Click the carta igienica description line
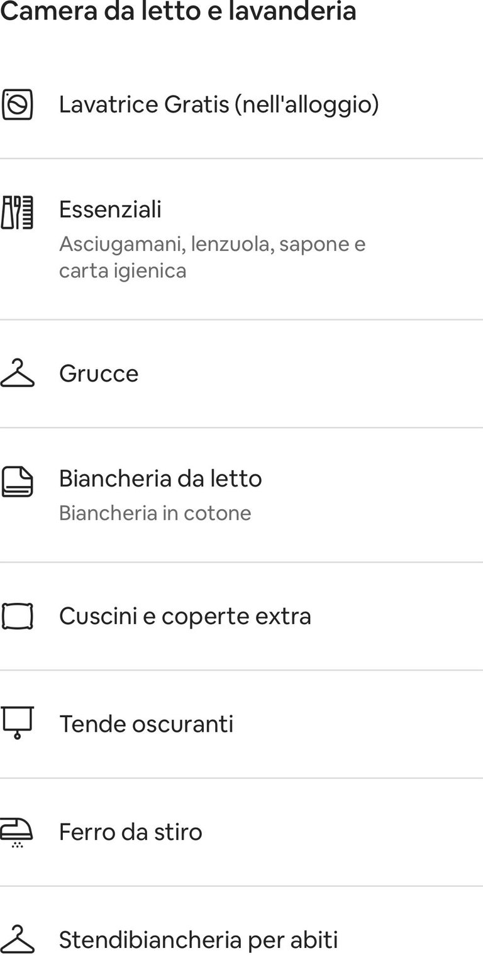 pyautogui.click(x=123, y=271)
